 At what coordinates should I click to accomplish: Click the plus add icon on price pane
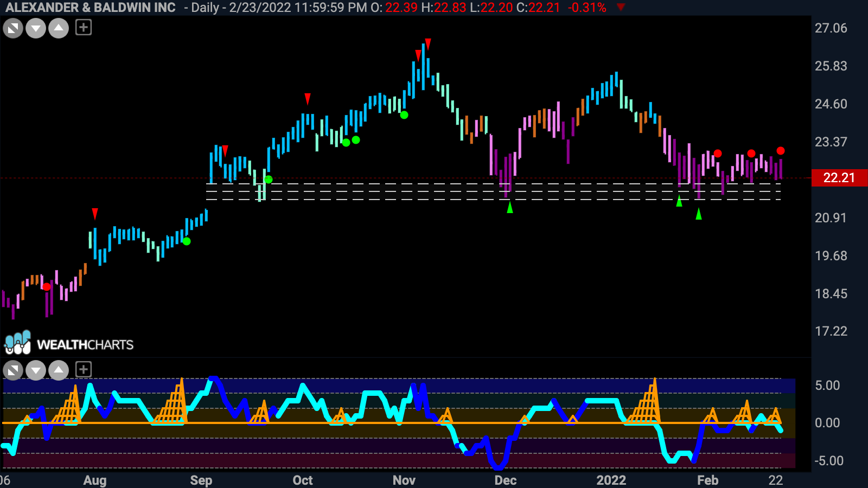(x=84, y=27)
